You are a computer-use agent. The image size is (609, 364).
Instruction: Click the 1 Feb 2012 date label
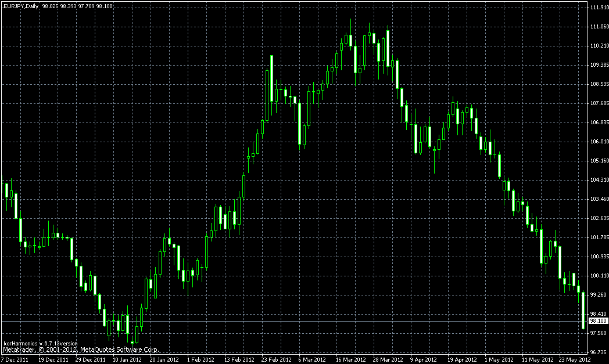(200, 360)
